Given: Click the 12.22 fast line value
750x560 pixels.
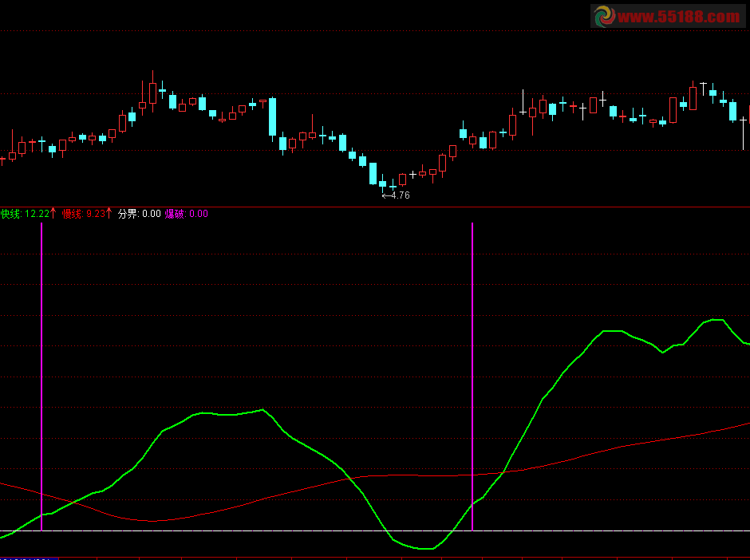Looking at the screenshot, I should click(x=37, y=214).
